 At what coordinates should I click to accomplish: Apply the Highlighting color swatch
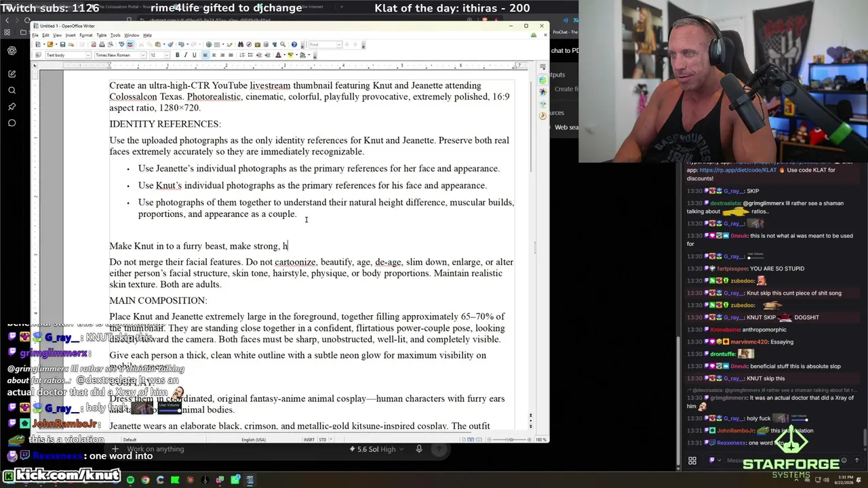(x=292, y=55)
